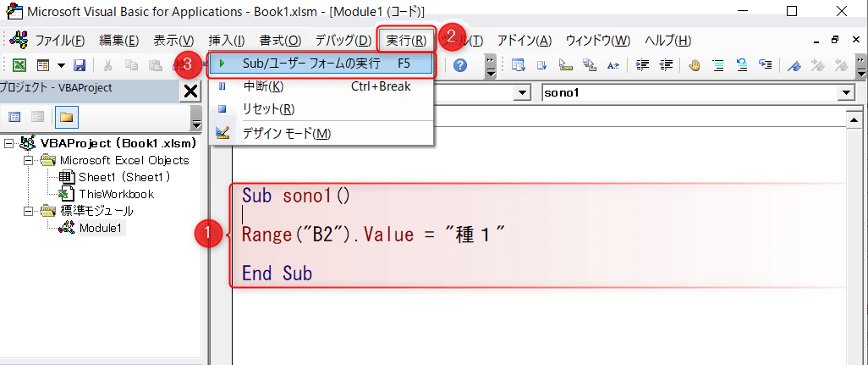Click the 実行(R) menu
868x365 pixels.
click(407, 41)
